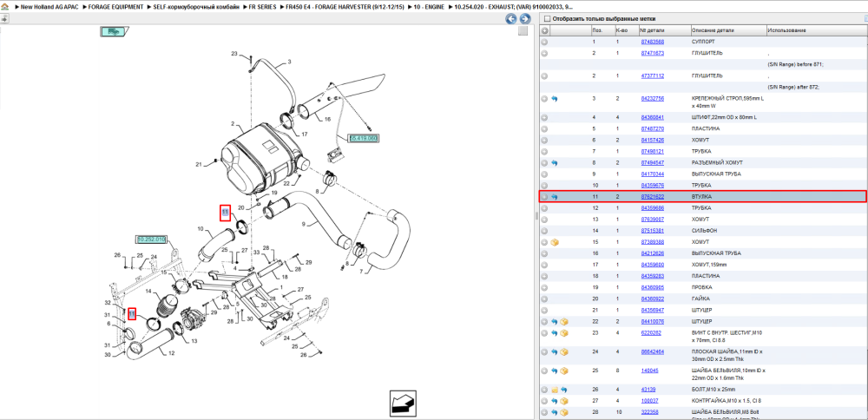868x420 pixels.
Task: Click round add icon for part 87471673
Action: (x=545, y=53)
